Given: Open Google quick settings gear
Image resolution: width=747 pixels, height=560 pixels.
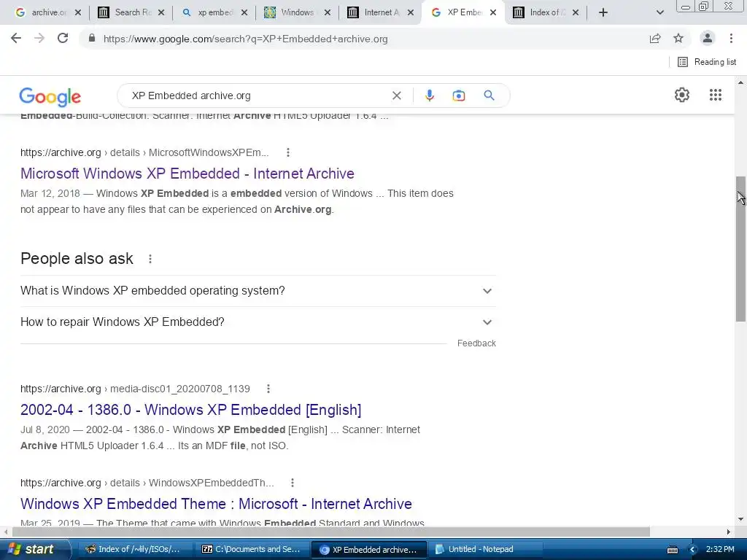Looking at the screenshot, I should [682, 95].
